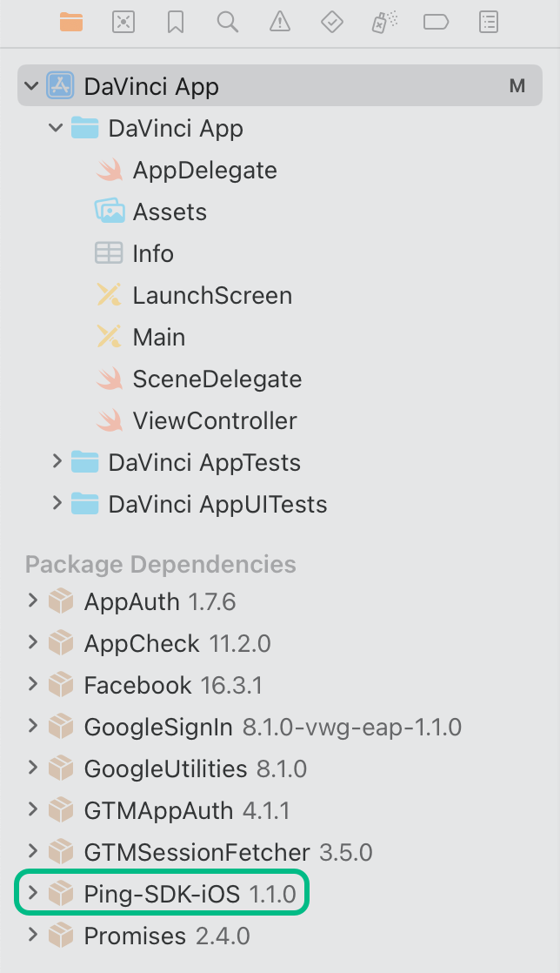Select the Source Control navigator icon
The width and height of the screenshot is (560, 973).
[x=123, y=23]
